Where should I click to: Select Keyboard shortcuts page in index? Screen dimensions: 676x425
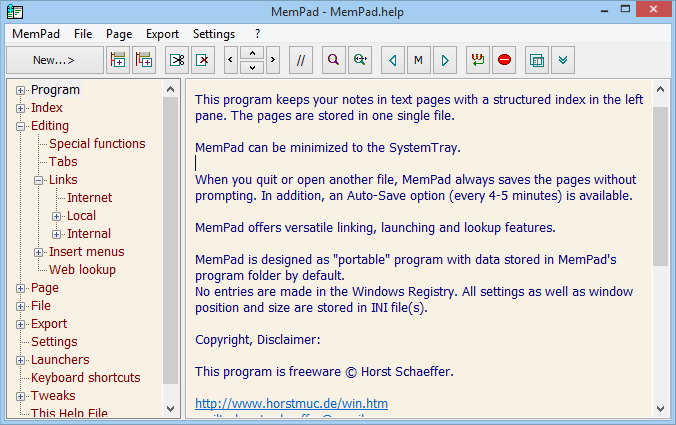click(85, 378)
